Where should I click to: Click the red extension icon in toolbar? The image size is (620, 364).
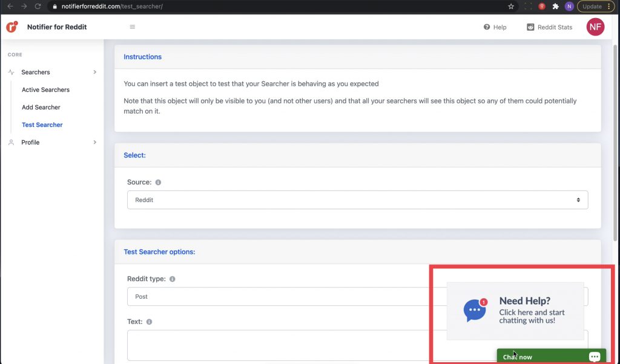[542, 6]
